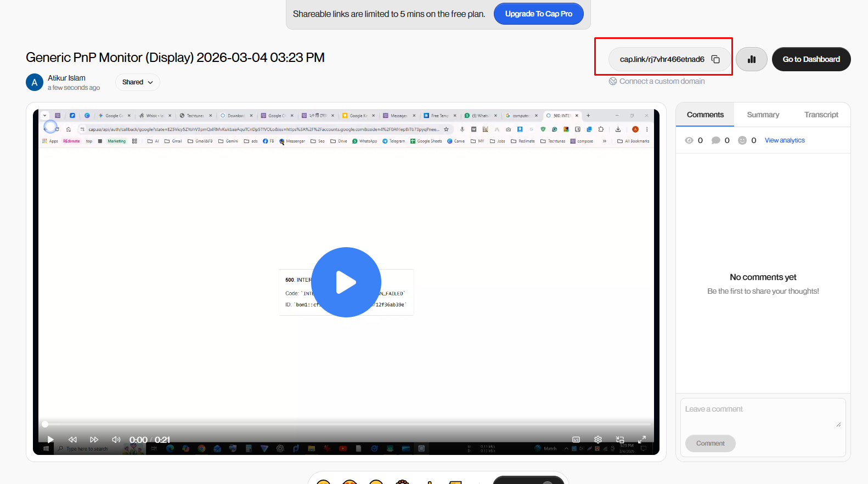Screen dimensions: 868x484
Task: Click the 'Shareable links are limited' notice text
Action: [389, 14]
